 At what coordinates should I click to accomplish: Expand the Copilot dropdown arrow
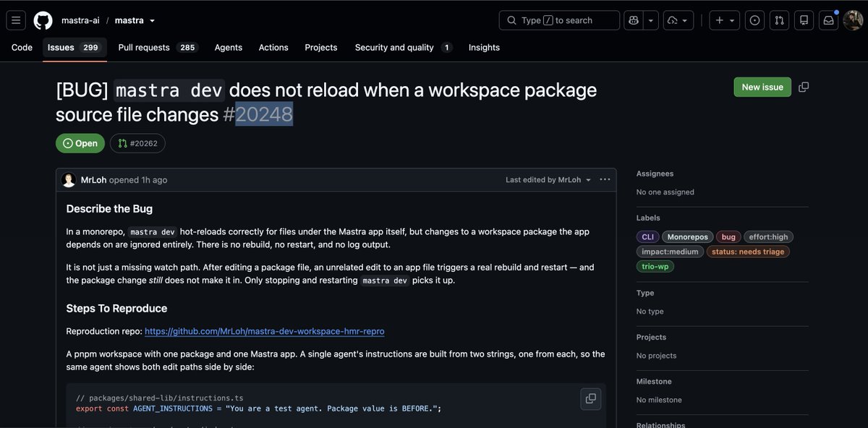[x=651, y=20]
